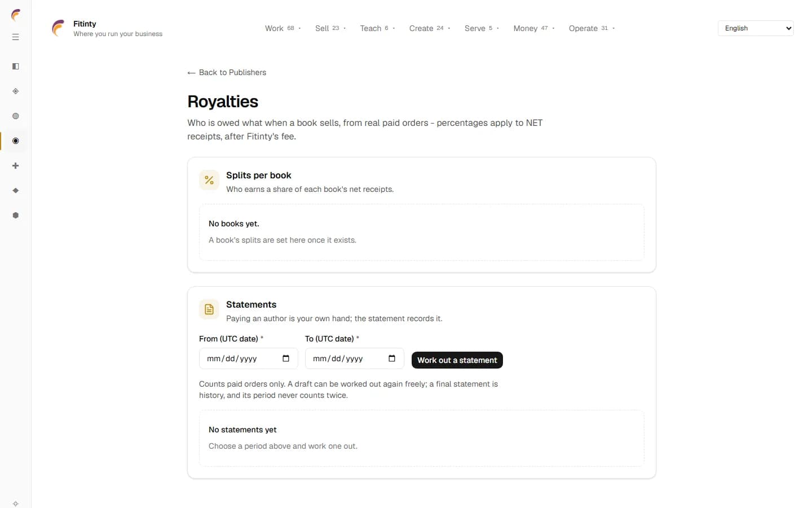Screen dimensions: 812x508
Task: Click the Fitinty logo beside the brand name
Action: tap(59, 28)
